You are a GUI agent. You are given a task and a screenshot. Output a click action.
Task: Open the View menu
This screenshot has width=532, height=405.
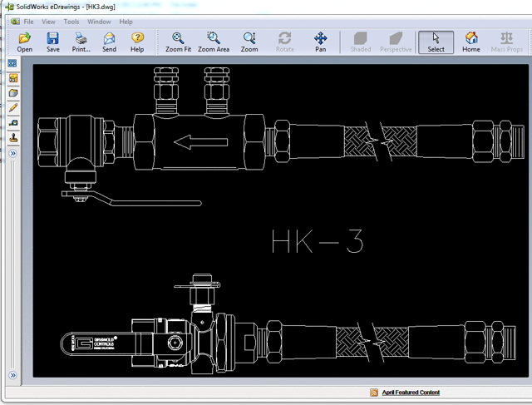48,22
